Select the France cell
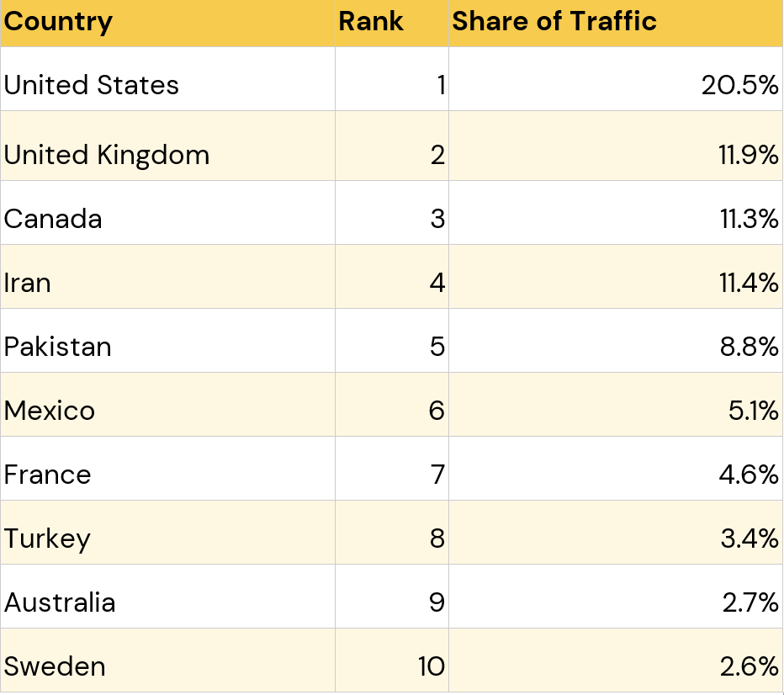The height and width of the screenshot is (695, 784). tap(48, 475)
